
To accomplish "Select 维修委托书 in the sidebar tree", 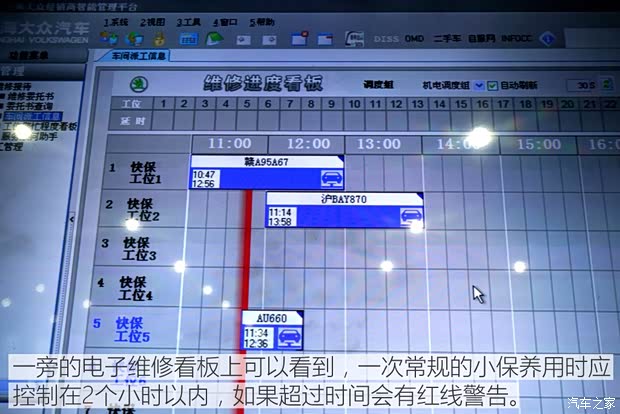I will (x=31, y=96).
